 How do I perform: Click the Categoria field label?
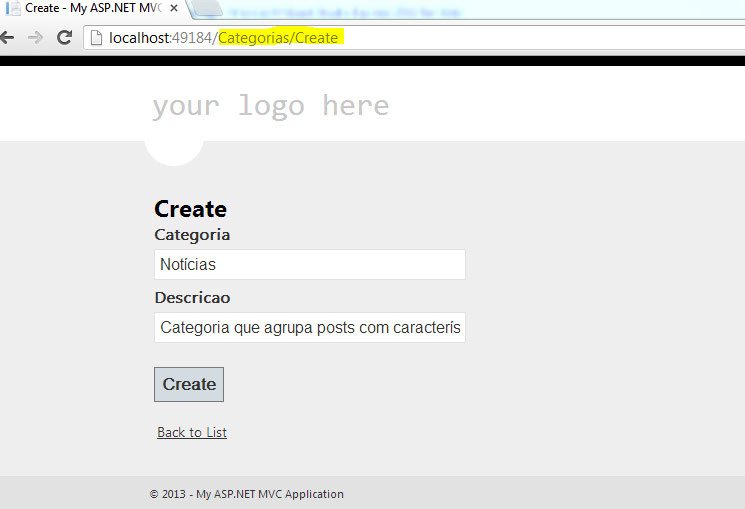coord(192,235)
